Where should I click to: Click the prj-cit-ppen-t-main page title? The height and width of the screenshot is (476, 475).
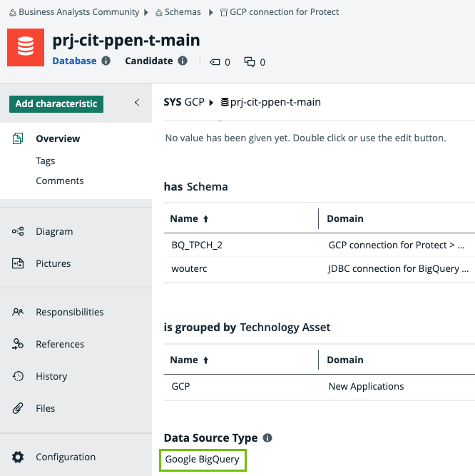126,41
